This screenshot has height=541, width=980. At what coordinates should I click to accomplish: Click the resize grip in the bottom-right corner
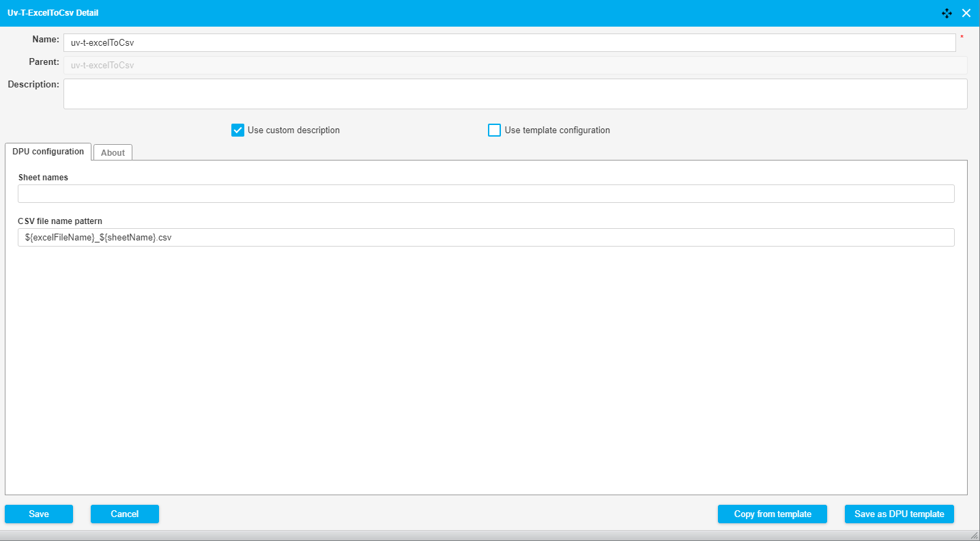click(x=974, y=536)
